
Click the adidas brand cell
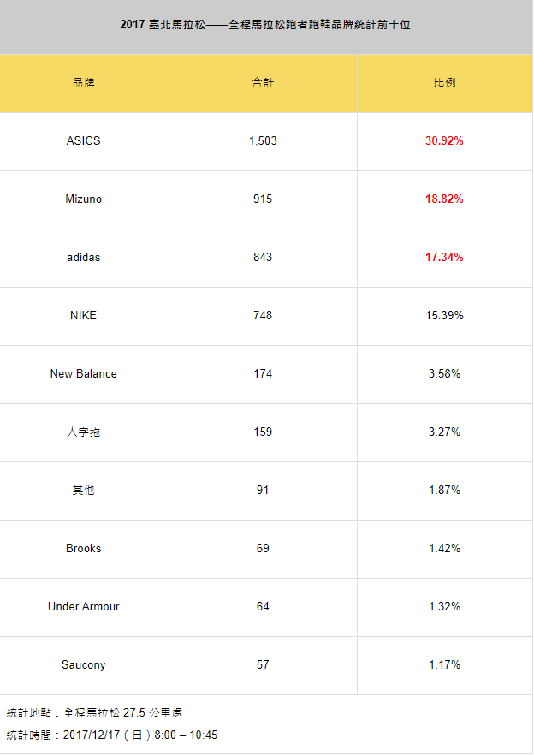[x=83, y=258]
